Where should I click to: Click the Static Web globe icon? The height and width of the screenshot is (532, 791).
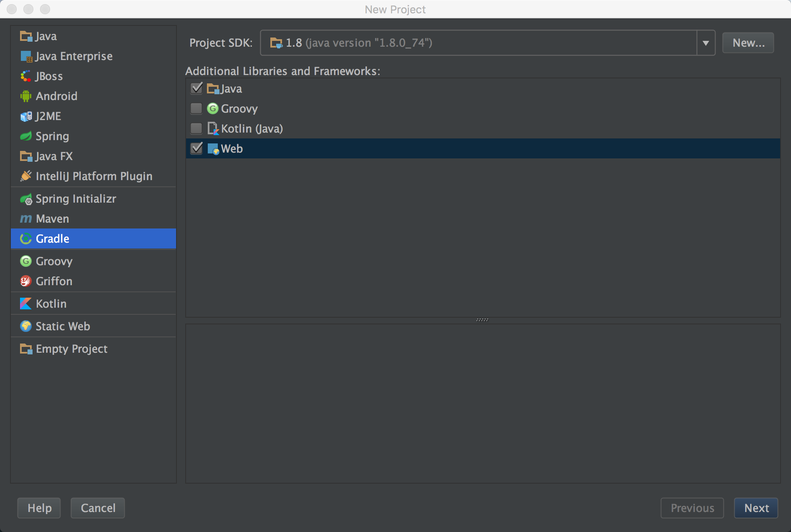[x=26, y=326]
